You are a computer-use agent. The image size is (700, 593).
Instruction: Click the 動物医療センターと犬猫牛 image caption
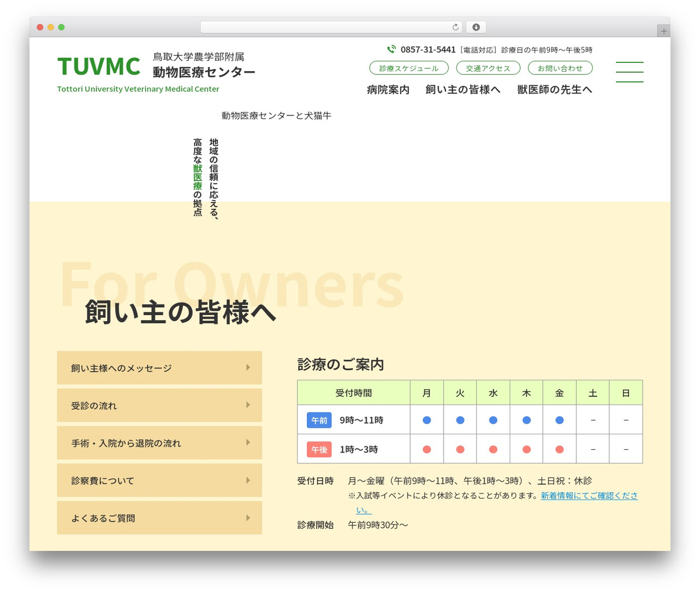click(276, 115)
